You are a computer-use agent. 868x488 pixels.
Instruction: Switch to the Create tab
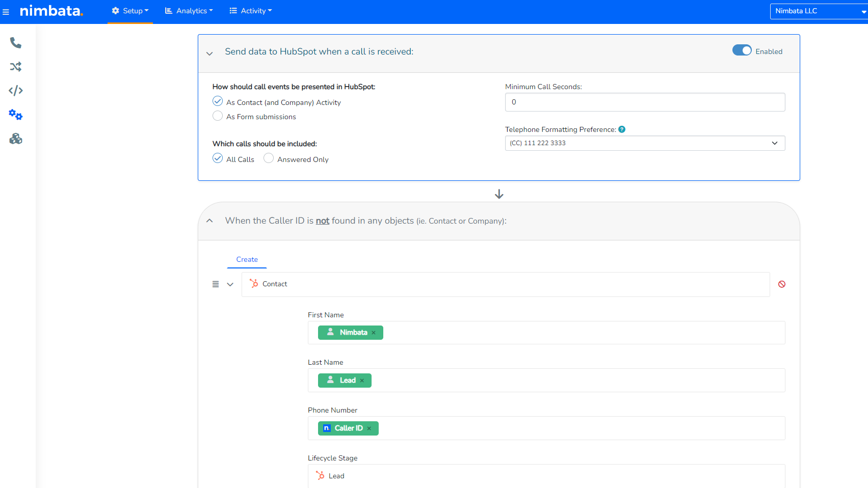click(x=247, y=259)
